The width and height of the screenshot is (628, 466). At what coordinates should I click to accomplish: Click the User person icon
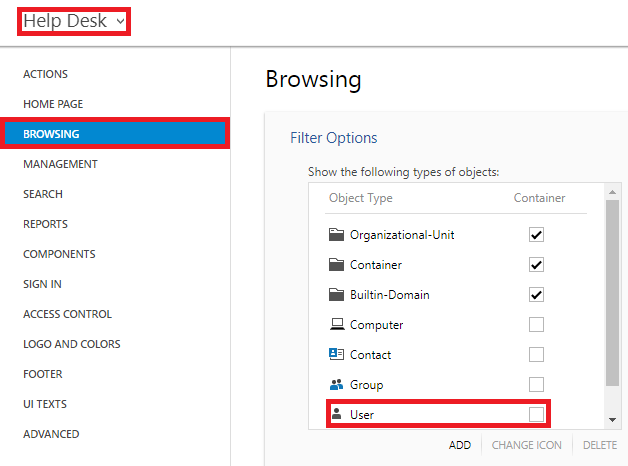point(337,414)
